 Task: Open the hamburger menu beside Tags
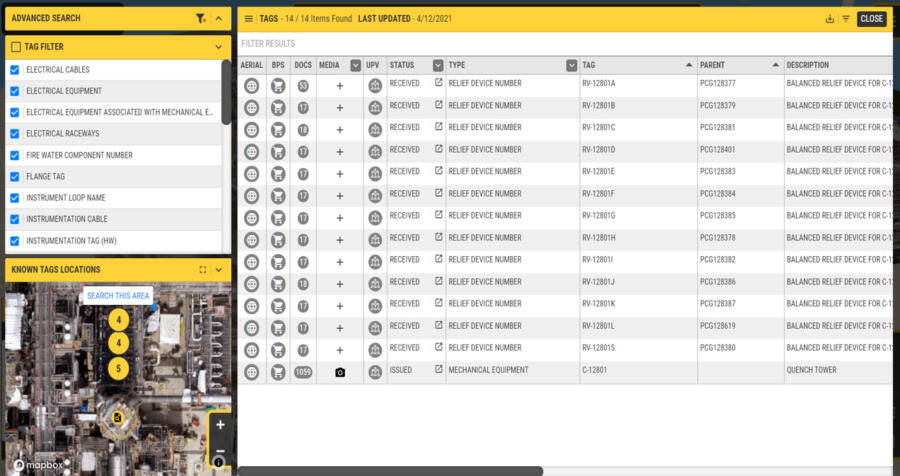248,18
